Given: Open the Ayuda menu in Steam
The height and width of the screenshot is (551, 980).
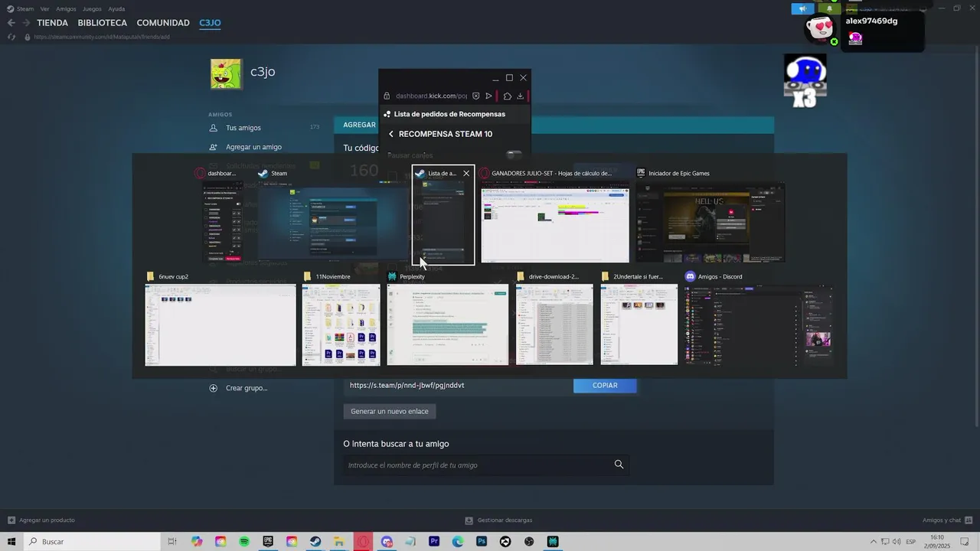Looking at the screenshot, I should pyautogui.click(x=116, y=9).
